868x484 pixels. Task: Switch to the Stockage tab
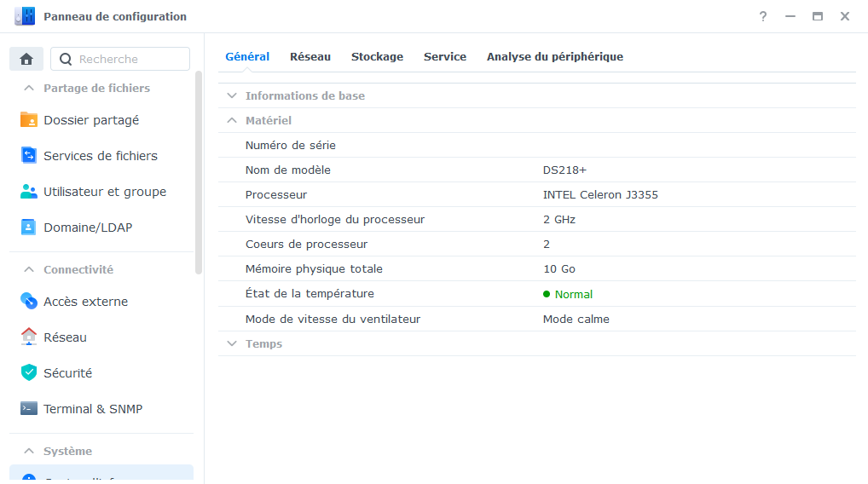coord(377,57)
